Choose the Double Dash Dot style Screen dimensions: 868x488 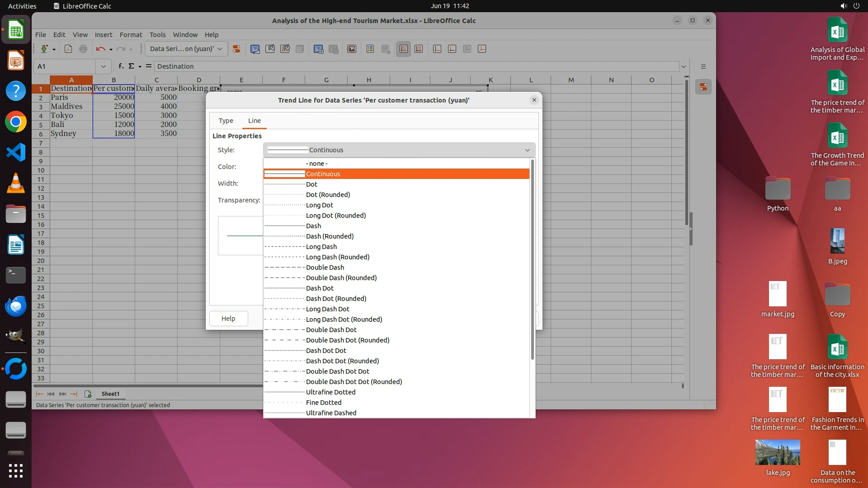pyautogui.click(x=331, y=330)
